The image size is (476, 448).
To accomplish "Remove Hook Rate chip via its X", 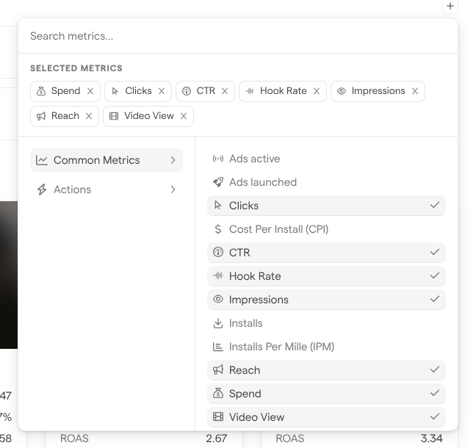I will 317,91.
